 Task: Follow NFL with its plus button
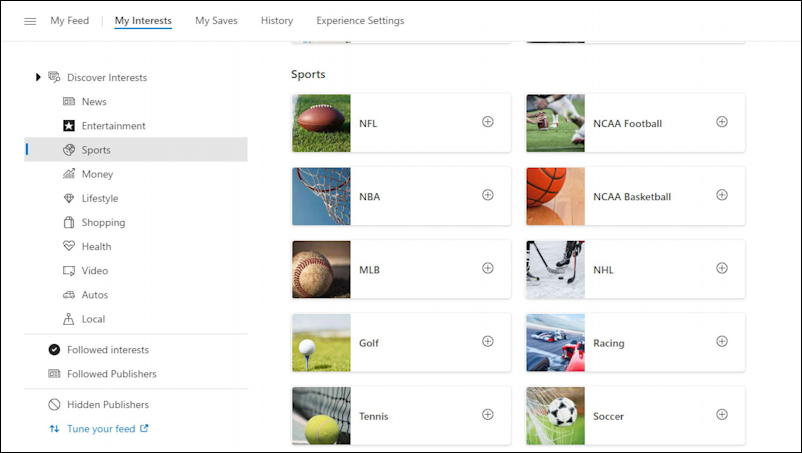[488, 122]
